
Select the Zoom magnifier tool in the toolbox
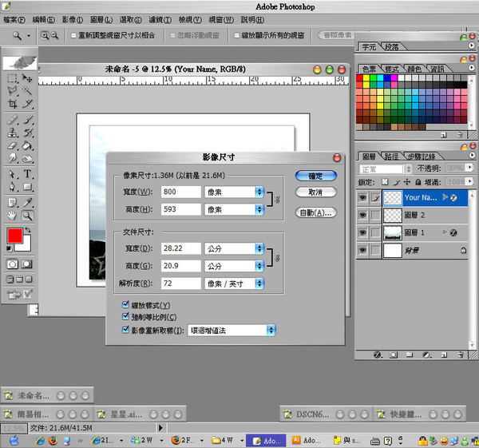click(x=28, y=215)
